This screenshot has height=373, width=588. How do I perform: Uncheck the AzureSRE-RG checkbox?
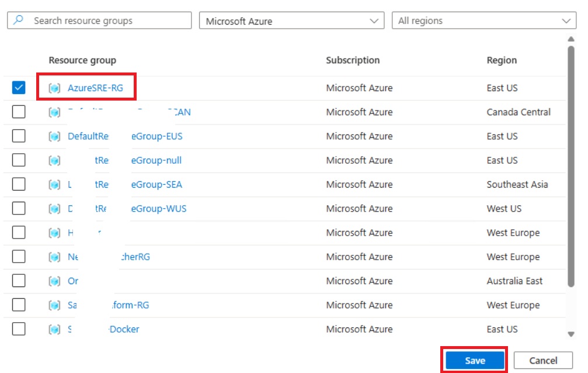coord(19,88)
